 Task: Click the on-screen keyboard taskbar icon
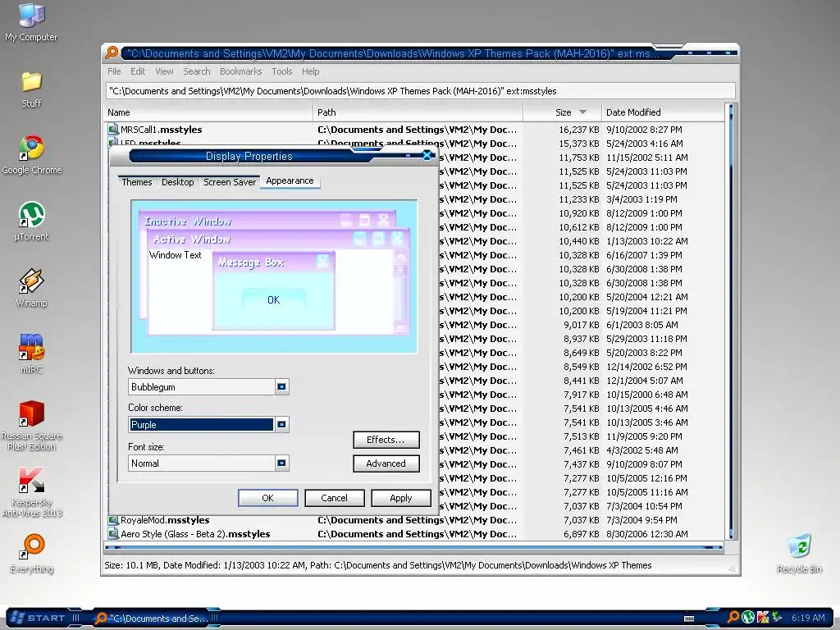click(x=689, y=619)
